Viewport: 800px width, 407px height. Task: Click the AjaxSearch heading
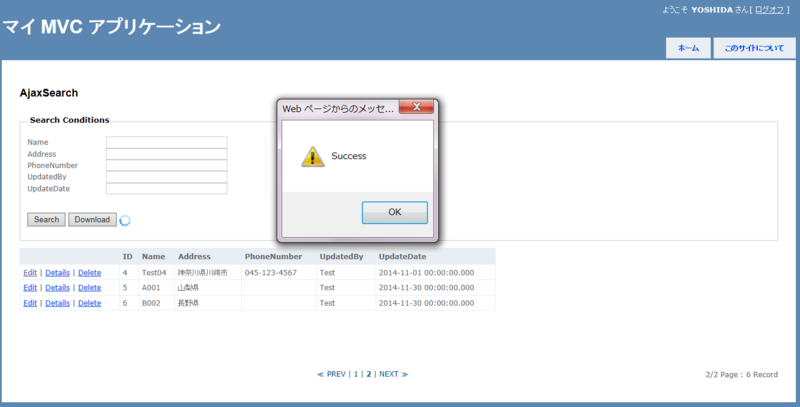pos(49,93)
